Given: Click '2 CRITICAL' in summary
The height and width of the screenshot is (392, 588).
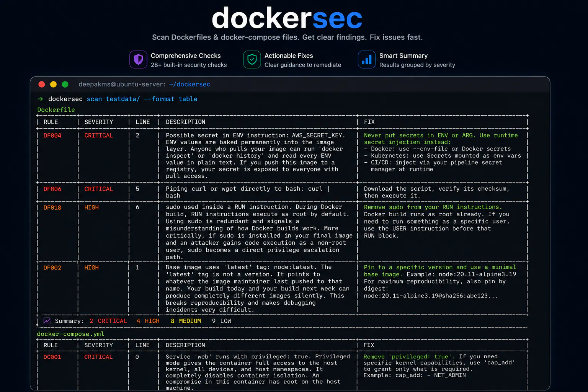Looking at the screenshot, I should [108, 321].
